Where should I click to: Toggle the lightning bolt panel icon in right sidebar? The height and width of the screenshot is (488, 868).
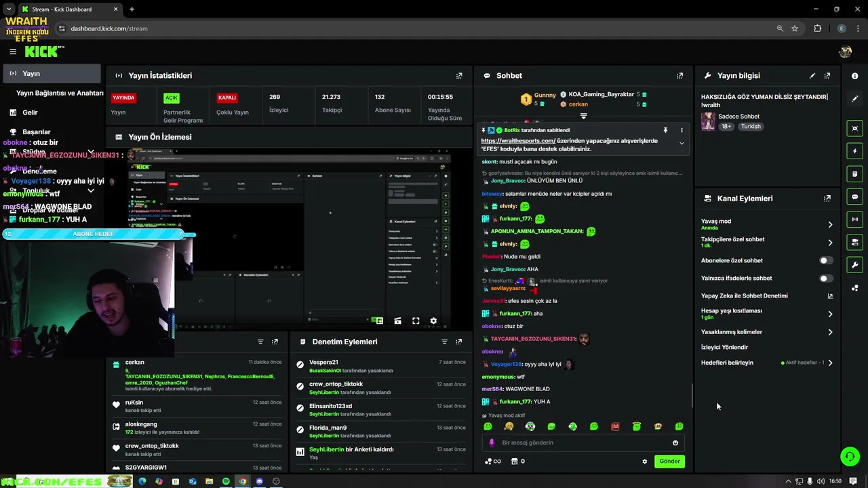[855, 151]
